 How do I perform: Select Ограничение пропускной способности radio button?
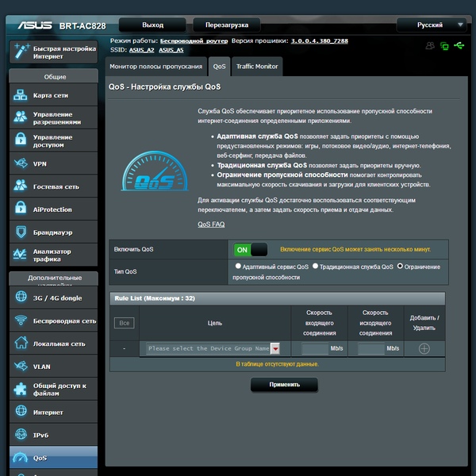pyautogui.click(x=400, y=266)
